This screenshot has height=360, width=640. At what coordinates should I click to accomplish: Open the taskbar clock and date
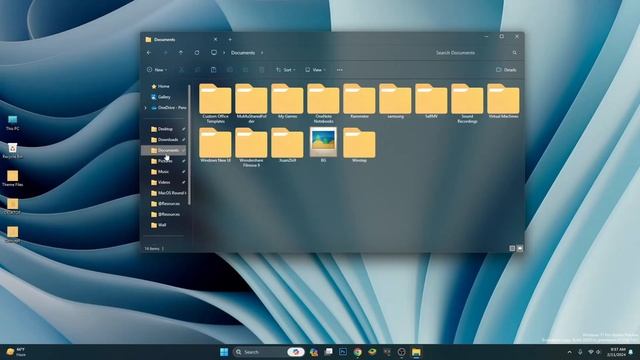[616, 352]
